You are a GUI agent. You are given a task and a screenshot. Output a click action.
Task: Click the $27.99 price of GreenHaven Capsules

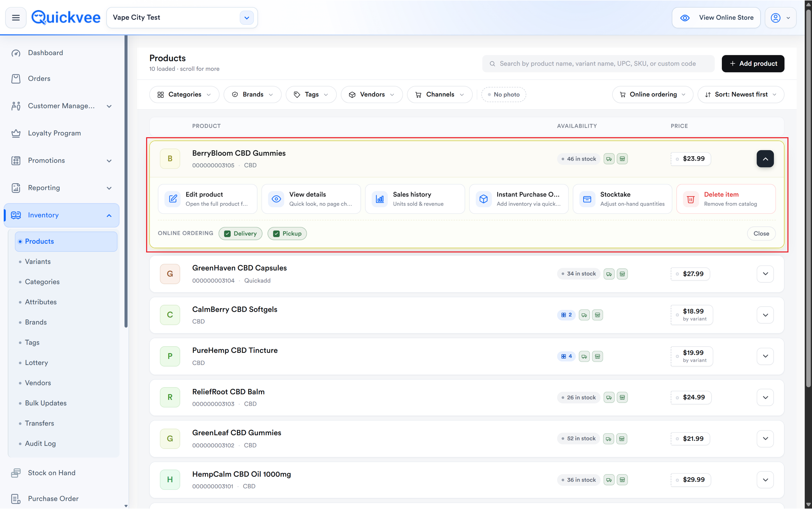(x=690, y=274)
